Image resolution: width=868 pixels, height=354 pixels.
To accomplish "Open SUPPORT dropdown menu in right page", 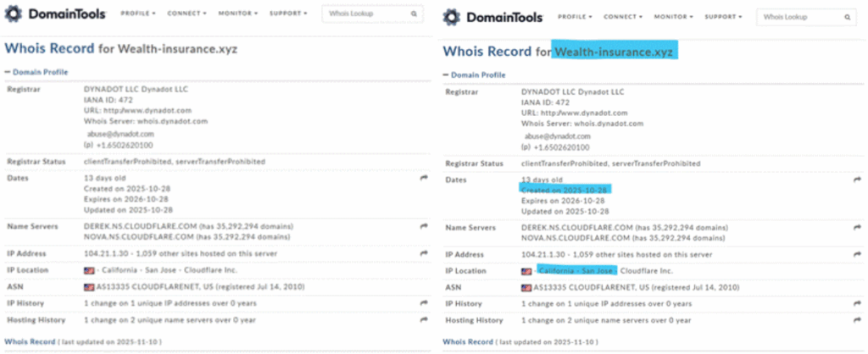I will (x=724, y=17).
